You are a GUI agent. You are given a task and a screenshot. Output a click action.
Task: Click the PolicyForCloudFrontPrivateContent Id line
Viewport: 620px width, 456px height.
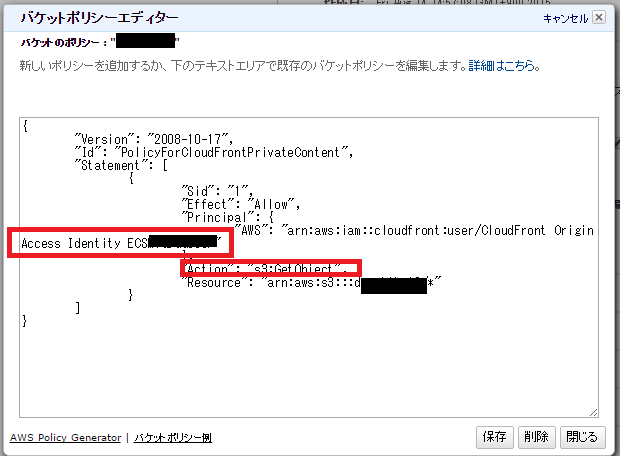click(x=214, y=152)
